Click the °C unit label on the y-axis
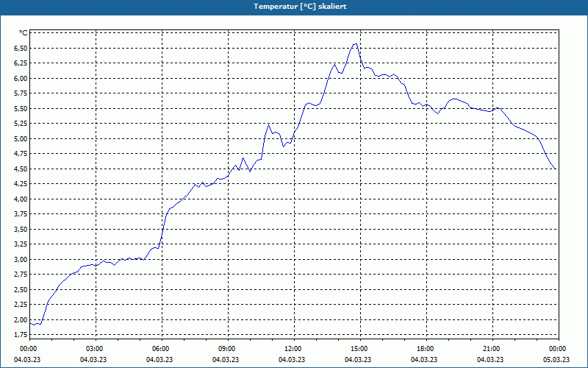588x368 pixels. (x=24, y=33)
